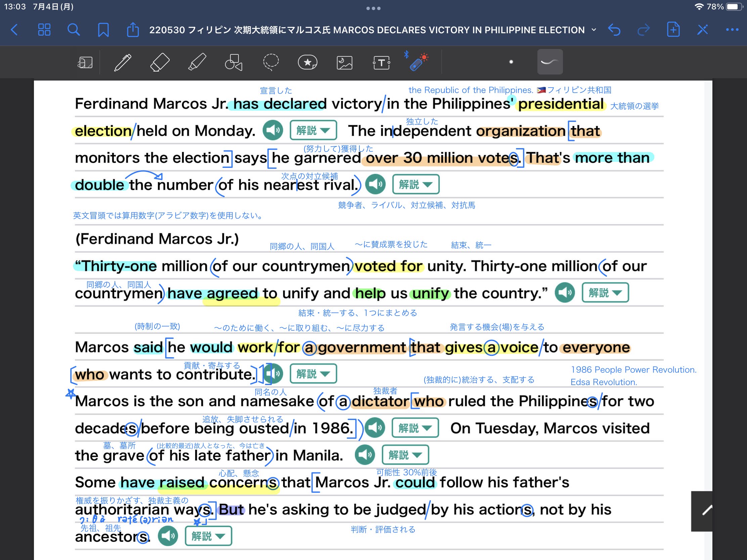Play audio after 'unify the country.'
Viewport: 747px width, 560px height.
click(565, 293)
